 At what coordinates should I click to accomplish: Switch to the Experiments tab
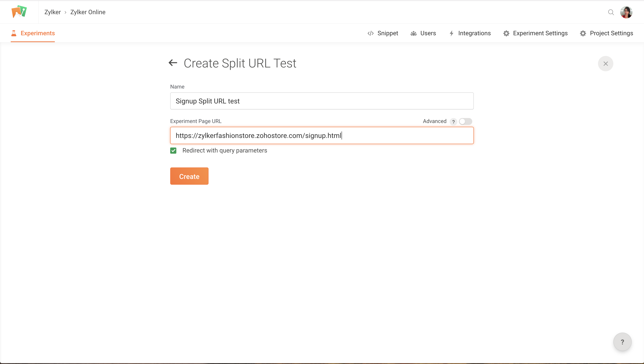click(33, 33)
